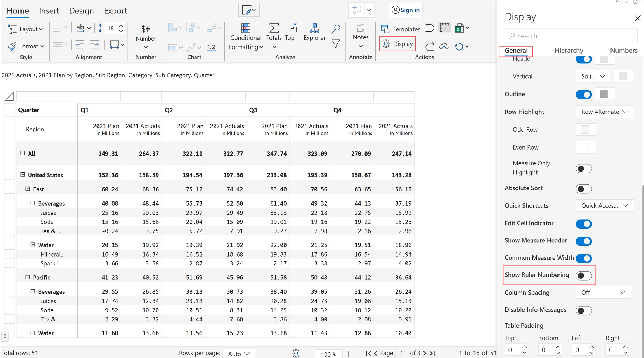Click the filter funnel icon
Viewport: 644px width, 358px height.
coord(335,44)
